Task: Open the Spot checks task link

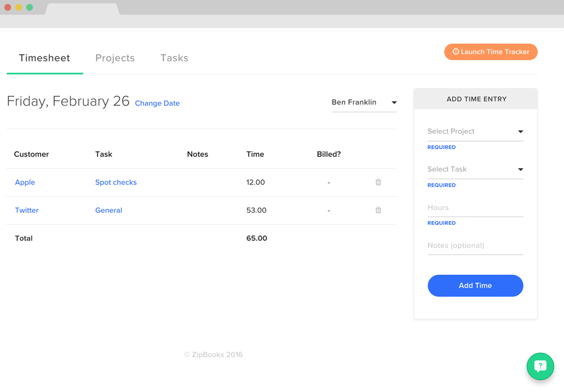Action: [116, 182]
